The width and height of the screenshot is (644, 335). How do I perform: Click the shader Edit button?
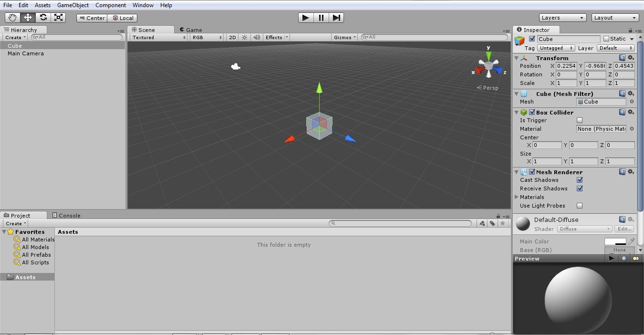point(624,229)
